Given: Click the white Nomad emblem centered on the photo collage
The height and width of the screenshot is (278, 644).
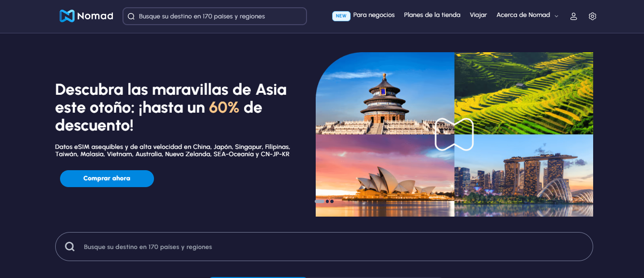Looking at the screenshot, I should click(454, 134).
